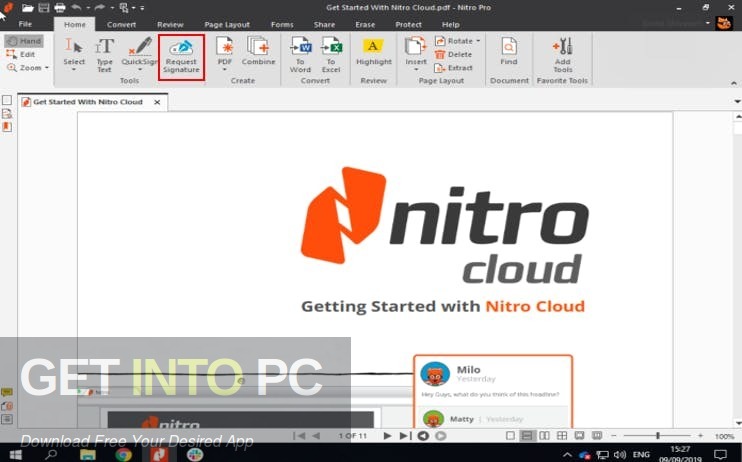Screen dimensions: 742x462
Task: Select Single page view
Action: (510, 435)
